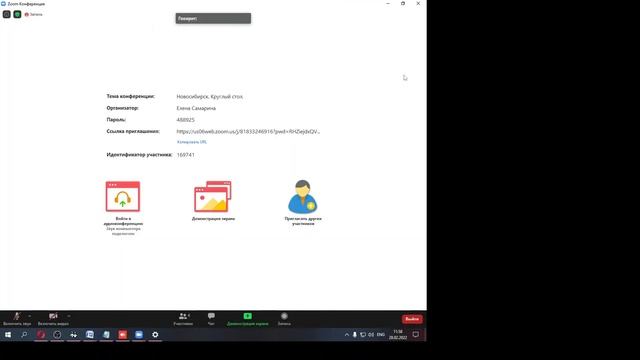The height and width of the screenshot is (360, 640).
Task: Open the Windows Start menu
Action: (x=8, y=335)
